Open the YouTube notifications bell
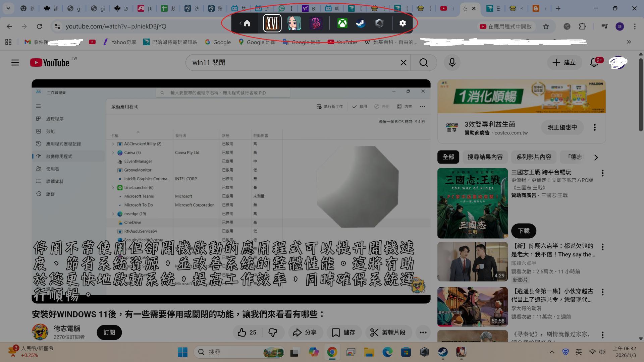 pos(594,62)
